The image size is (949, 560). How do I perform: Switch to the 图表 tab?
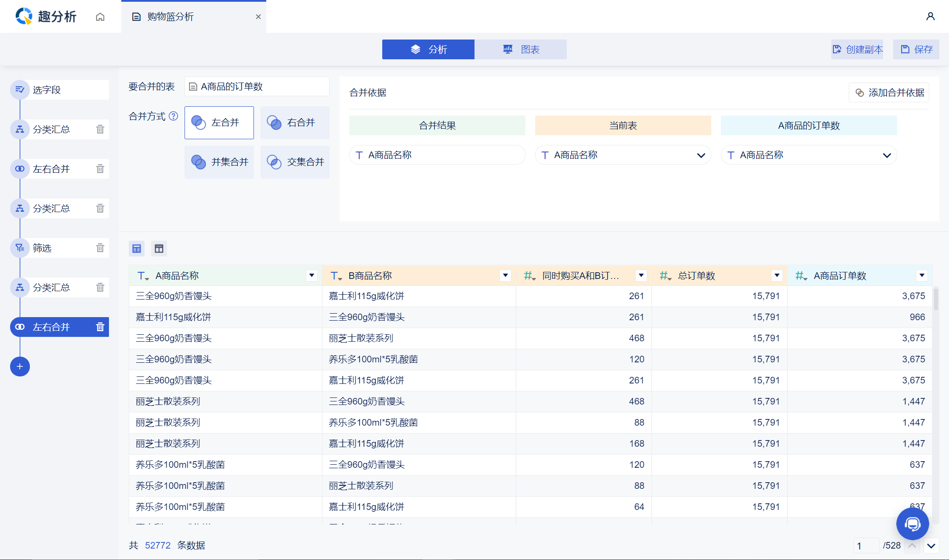click(521, 49)
